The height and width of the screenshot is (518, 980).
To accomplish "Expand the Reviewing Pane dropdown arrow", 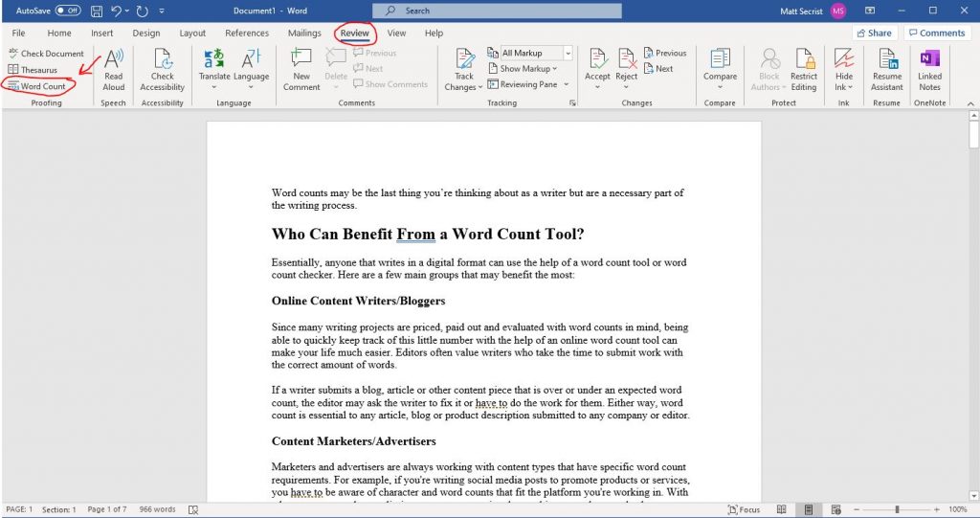I will pos(567,84).
